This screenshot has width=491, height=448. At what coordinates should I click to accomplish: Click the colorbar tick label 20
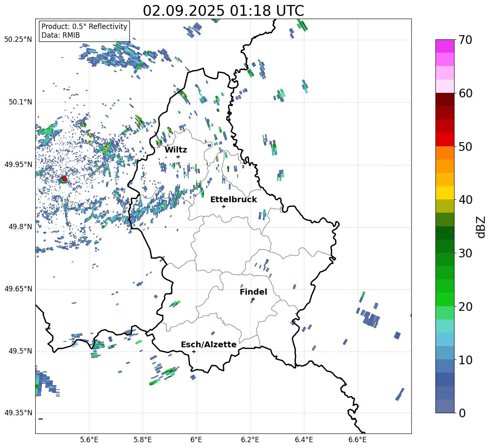[465, 307]
